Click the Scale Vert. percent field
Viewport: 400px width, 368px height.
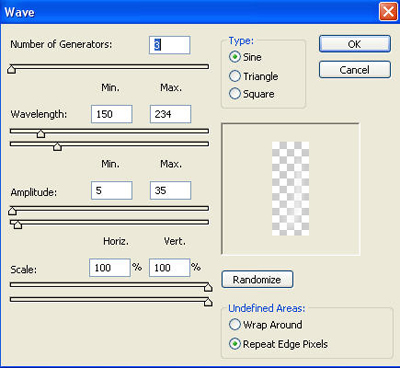(x=169, y=268)
